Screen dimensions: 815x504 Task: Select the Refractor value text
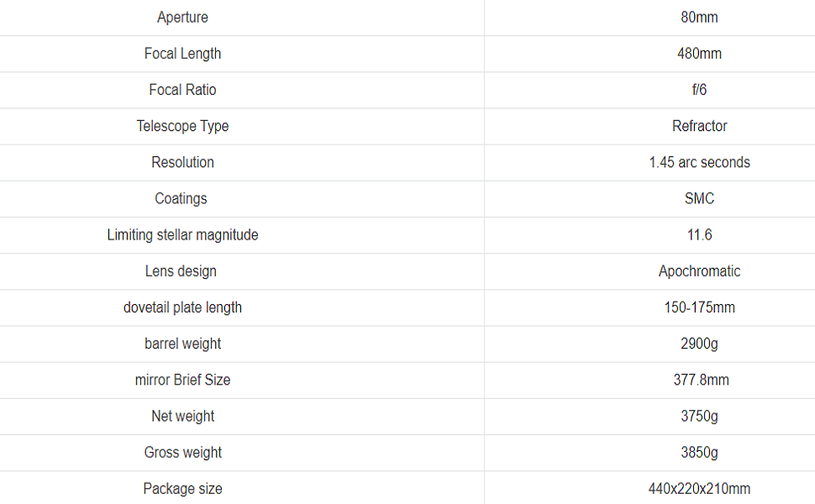point(699,126)
